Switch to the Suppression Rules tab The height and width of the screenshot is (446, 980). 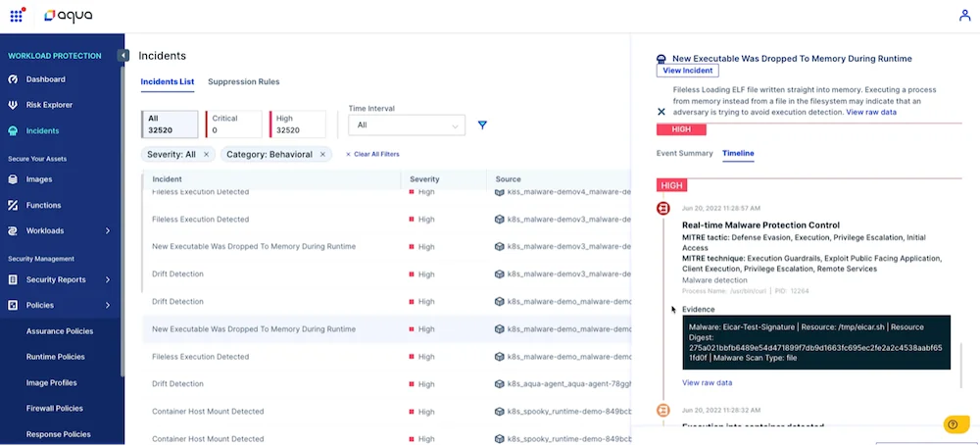point(244,82)
